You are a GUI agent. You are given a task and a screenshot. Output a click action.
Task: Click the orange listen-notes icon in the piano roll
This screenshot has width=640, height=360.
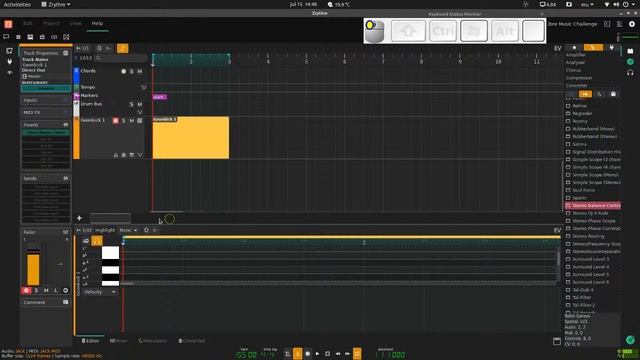pos(97,241)
